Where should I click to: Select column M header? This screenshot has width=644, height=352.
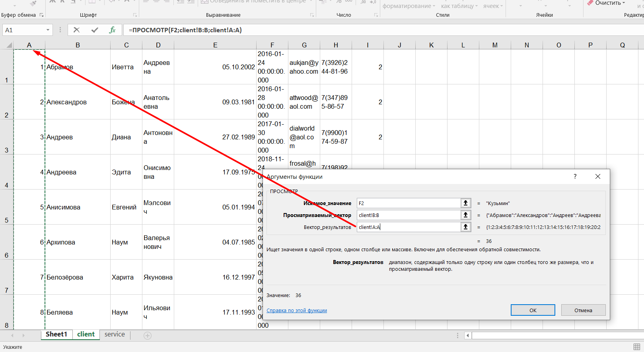click(495, 45)
